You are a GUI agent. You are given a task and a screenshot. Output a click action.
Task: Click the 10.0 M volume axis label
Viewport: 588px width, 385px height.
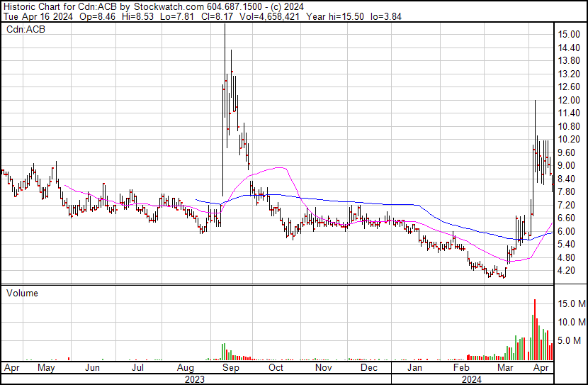coord(572,322)
